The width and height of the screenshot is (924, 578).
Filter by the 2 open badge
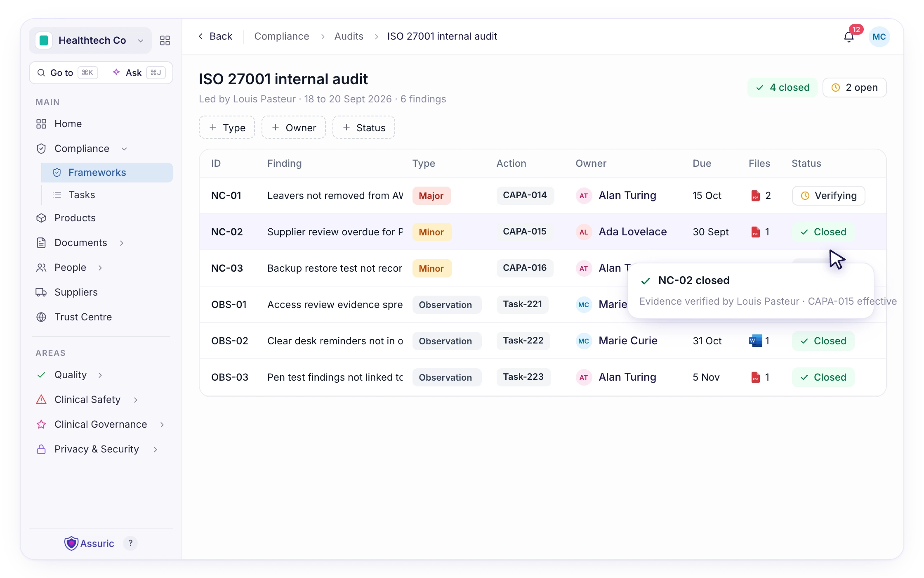click(x=855, y=88)
